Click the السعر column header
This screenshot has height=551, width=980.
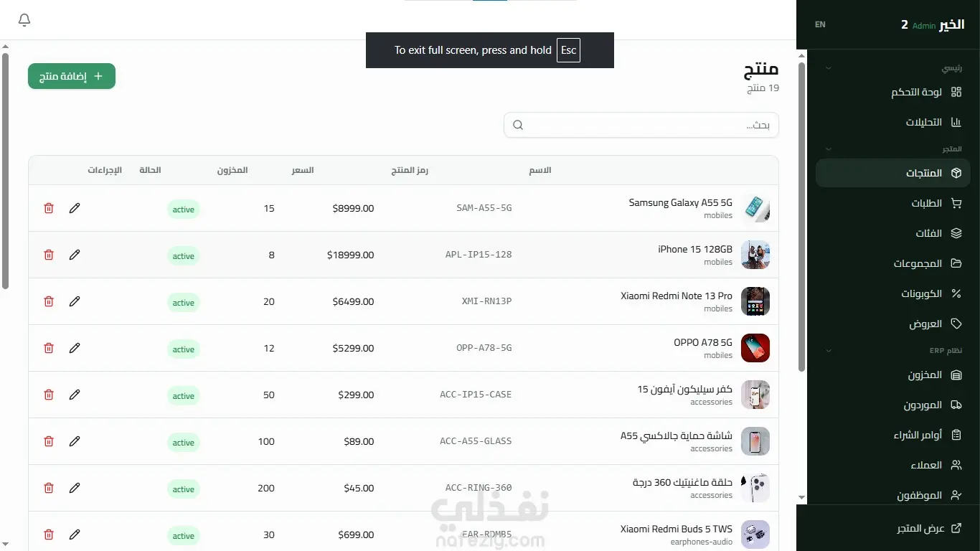click(x=303, y=170)
